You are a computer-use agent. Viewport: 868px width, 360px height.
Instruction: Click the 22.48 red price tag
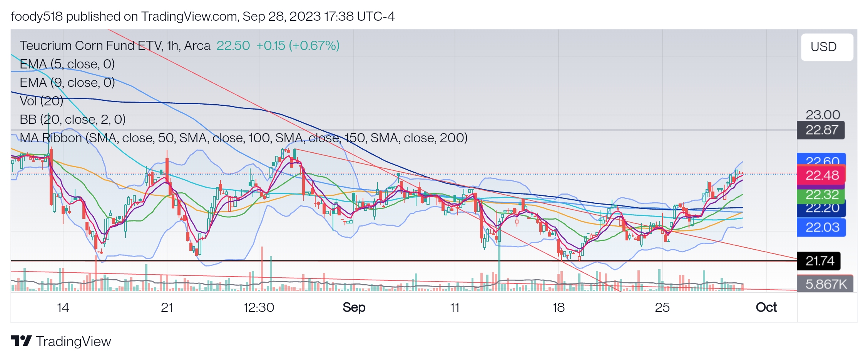(821, 175)
